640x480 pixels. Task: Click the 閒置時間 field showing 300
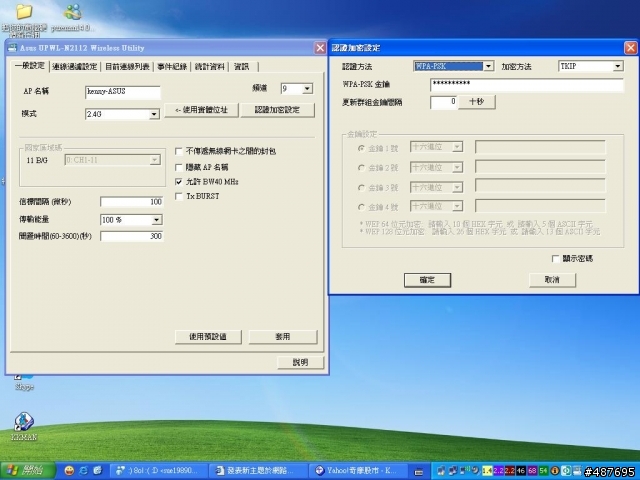click(131, 236)
